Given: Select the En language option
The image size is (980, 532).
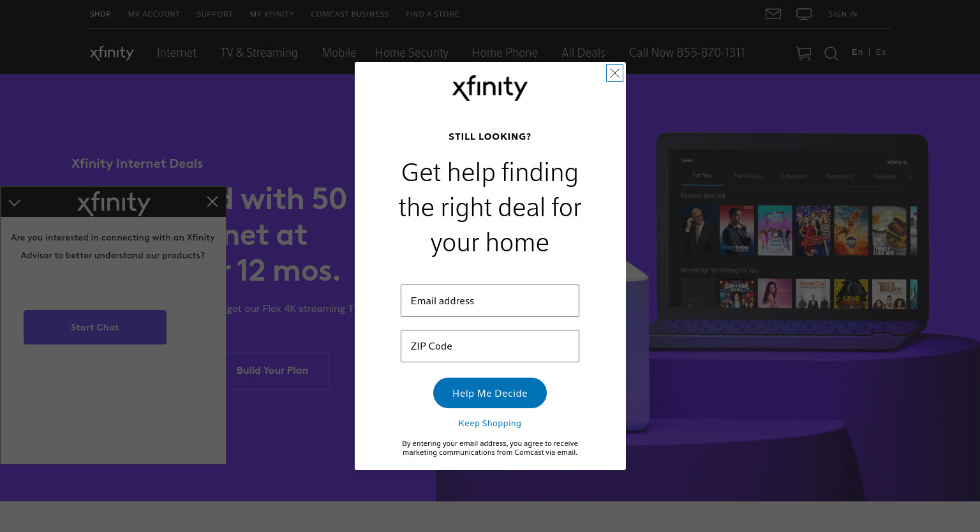Looking at the screenshot, I should 857,52.
